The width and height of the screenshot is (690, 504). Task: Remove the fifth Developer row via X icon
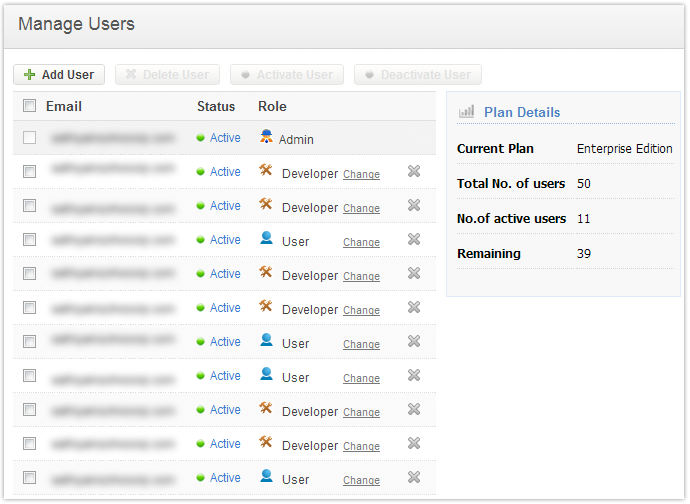[414, 409]
